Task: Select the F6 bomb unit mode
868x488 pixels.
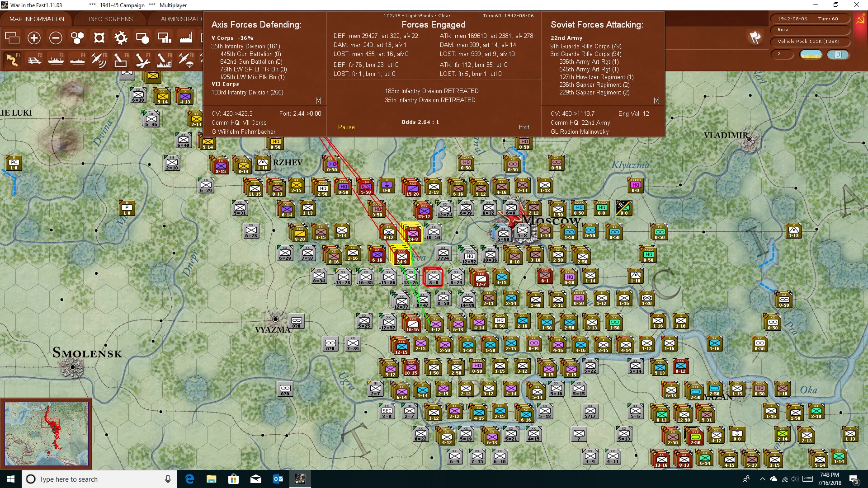Action: (121, 60)
